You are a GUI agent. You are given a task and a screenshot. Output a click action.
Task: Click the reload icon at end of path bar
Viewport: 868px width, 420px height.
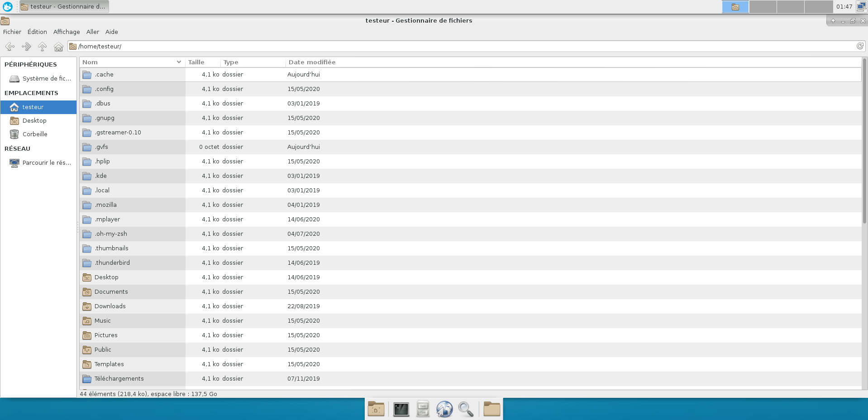coord(860,46)
